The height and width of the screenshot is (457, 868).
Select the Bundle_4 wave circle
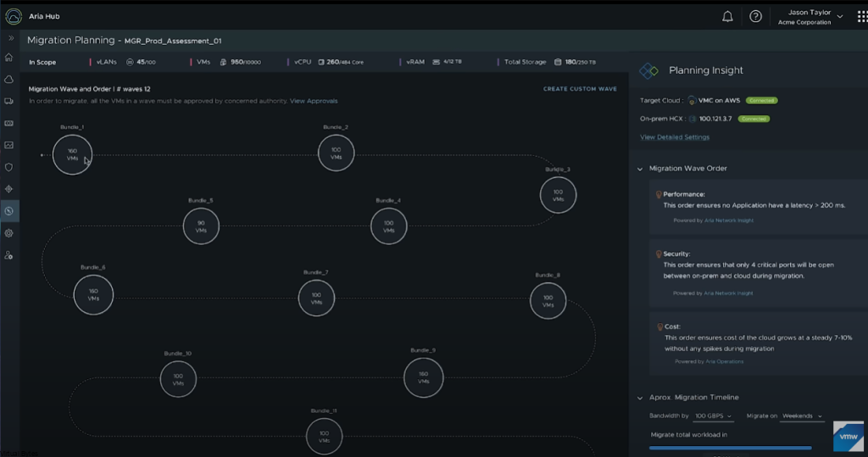pos(388,226)
